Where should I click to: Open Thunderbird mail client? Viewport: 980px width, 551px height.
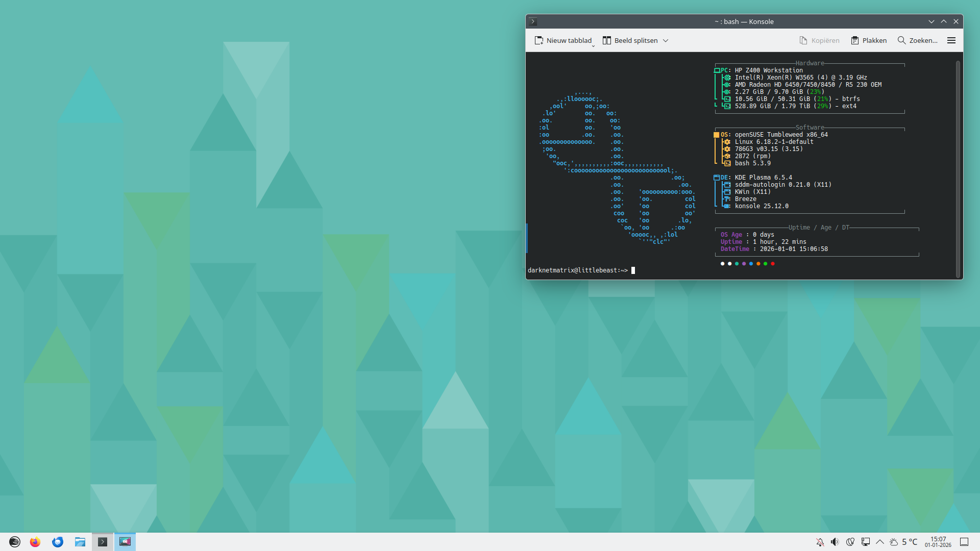(x=58, y=542)
